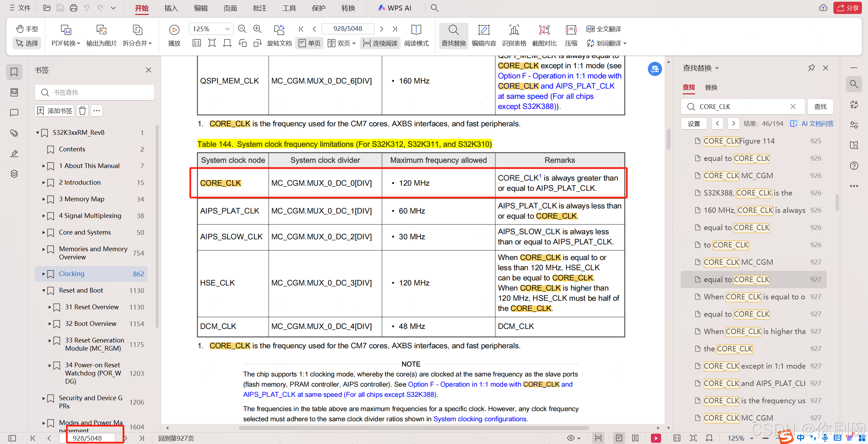Click the Compress PDF icon

pyautogui.click(x=571, y=30)
